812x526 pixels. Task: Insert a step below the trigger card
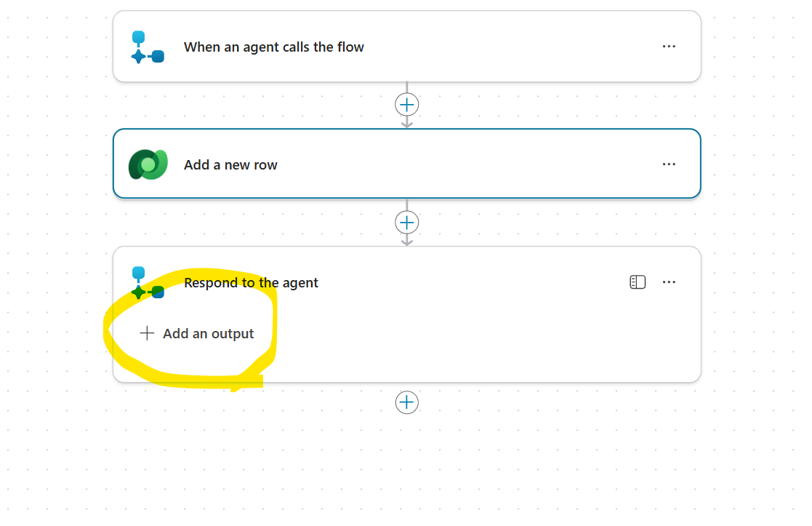point(407,105)
